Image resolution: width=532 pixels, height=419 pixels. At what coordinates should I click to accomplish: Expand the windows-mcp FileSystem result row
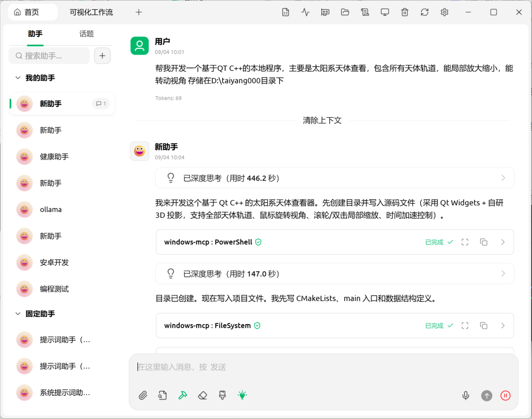pos(335,326)
